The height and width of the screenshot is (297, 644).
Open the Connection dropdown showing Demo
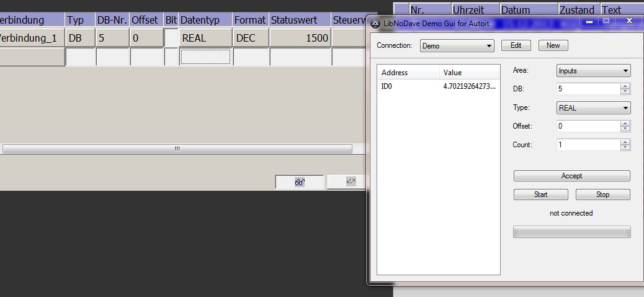click(457, 46)
